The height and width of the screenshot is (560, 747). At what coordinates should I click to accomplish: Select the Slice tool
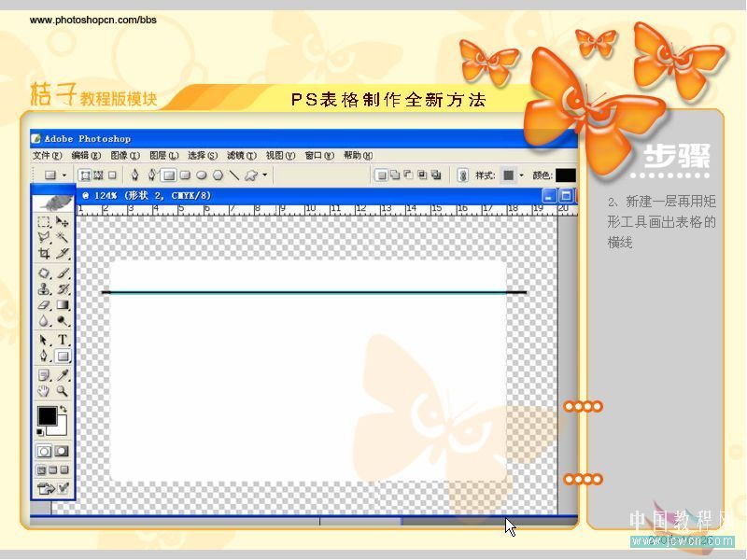(x=62, y=253)
